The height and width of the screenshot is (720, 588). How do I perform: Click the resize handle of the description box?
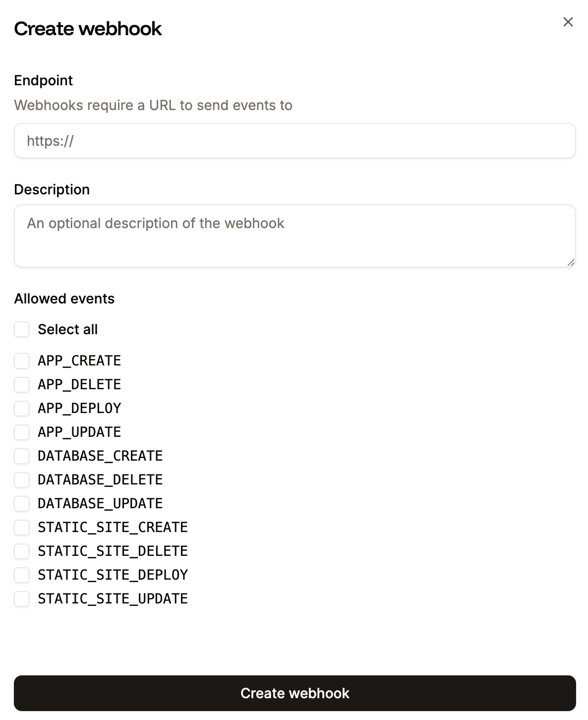point(571,263)
